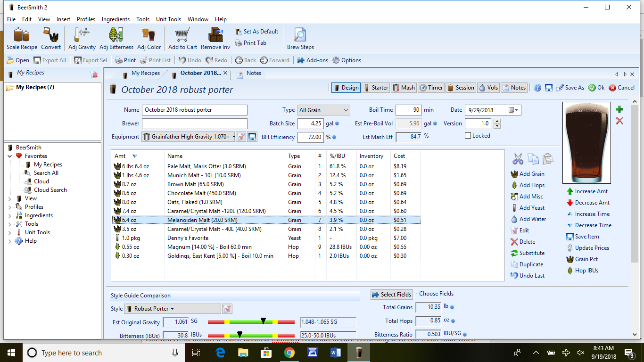Expand the Unit Tools tree node
This screenshot has width=644, height=362.
pyautogui.click(x=10, y=232)
